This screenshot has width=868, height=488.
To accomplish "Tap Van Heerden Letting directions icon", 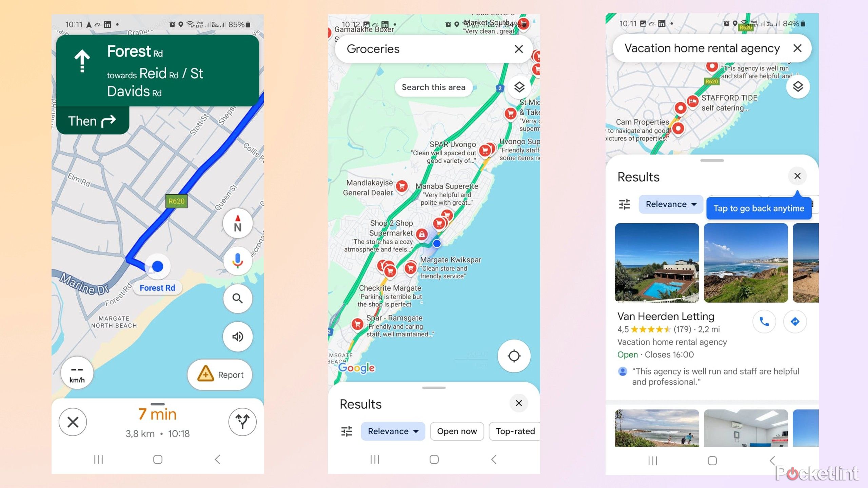I will click(x=795, y=322).
